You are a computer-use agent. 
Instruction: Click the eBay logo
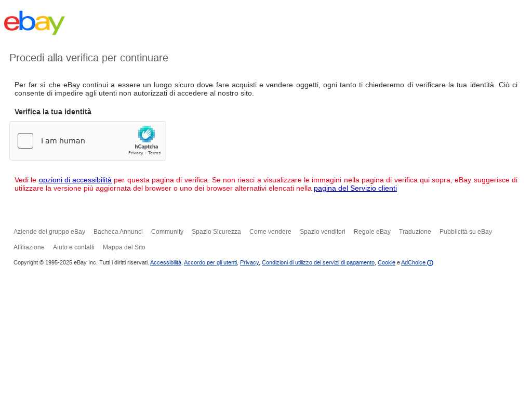[34, 22]
